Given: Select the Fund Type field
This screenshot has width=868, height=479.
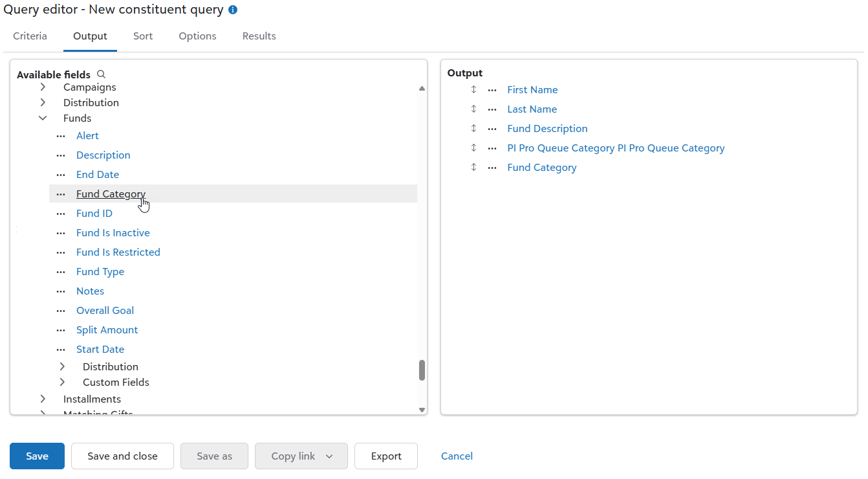Looking at the screenshot, I should 100,271.
